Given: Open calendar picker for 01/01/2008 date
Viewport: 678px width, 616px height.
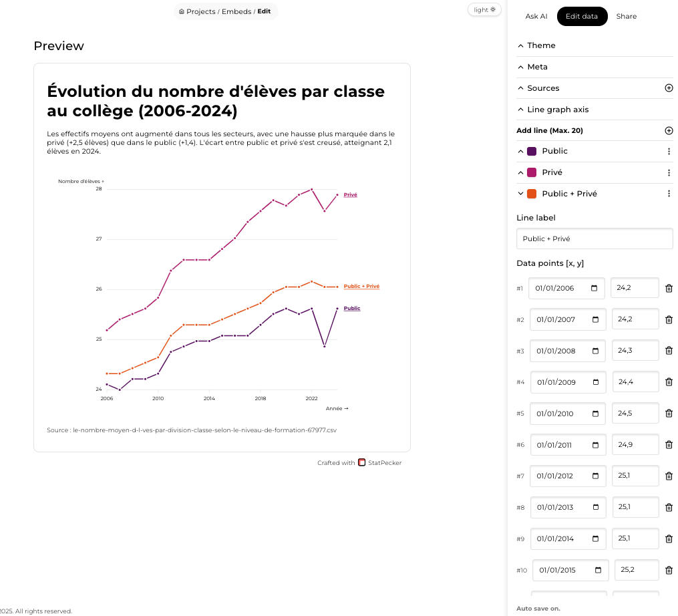Looking at the screenshot, I should [595, 351].
